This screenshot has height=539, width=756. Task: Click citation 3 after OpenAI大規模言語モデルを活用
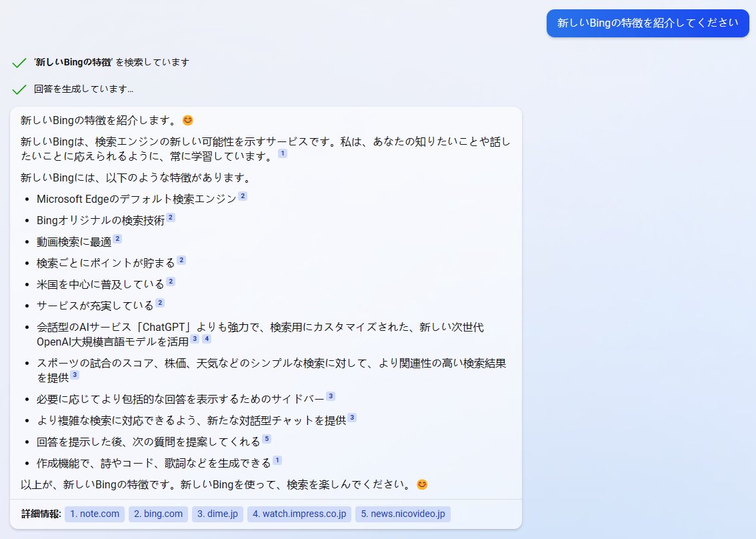click(x=195, y=338)
